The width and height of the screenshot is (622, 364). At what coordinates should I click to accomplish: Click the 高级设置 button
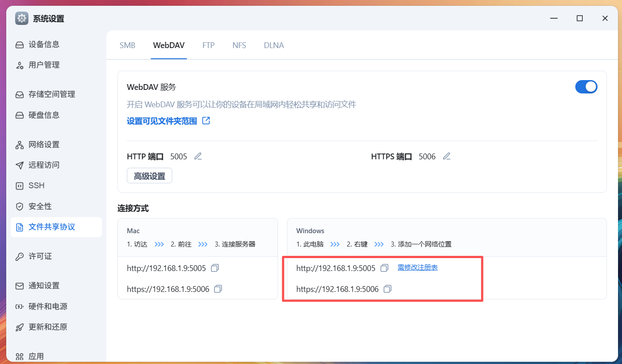[149, 176]
